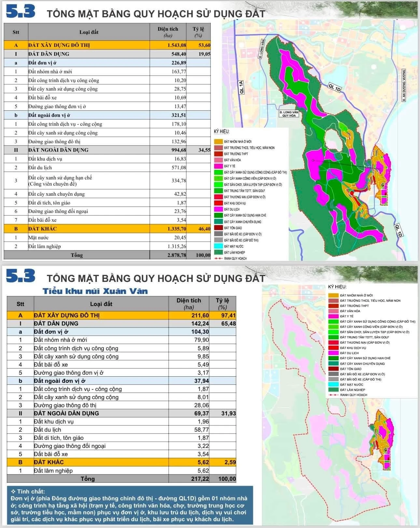
Task: Click the value '79,90'
Action: [x=202, y=340]
